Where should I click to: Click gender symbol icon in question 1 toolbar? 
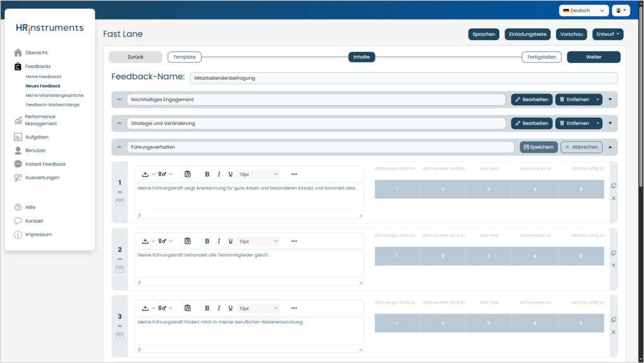coord(162,174)
